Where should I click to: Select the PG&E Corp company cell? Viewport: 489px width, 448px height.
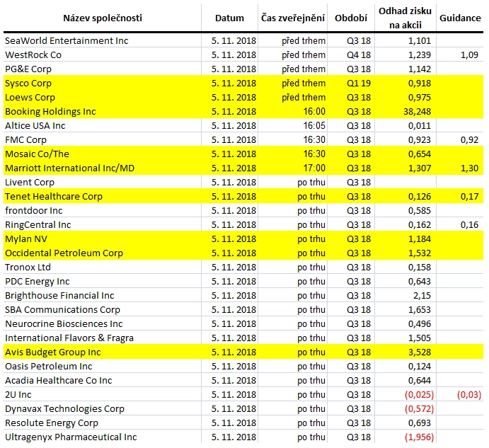pyautogui.click(x=103, y=69)
